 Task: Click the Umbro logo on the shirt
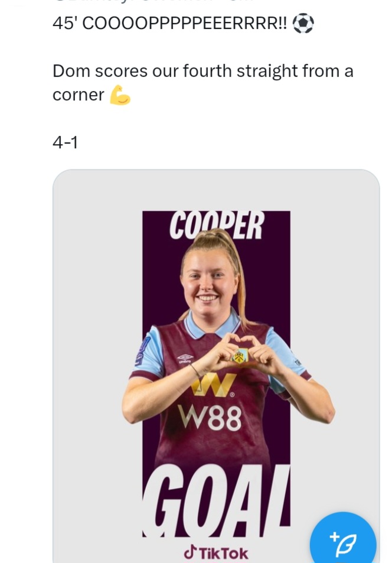(x=185, y=358)
